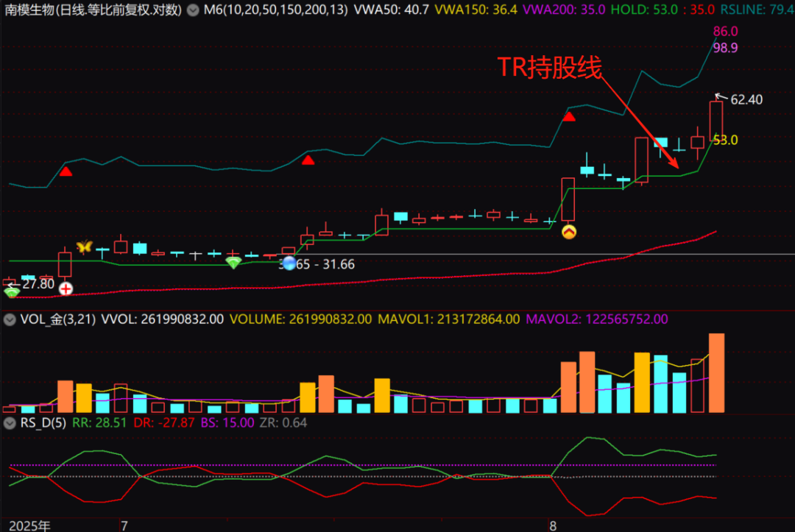Click the yellow 53.0 hold price label
This screenshot has height=532, width=795.
(x=725, y=141)
